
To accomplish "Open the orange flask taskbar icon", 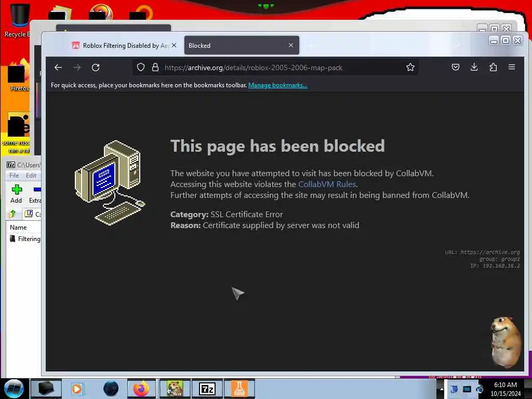I will 239,389.
